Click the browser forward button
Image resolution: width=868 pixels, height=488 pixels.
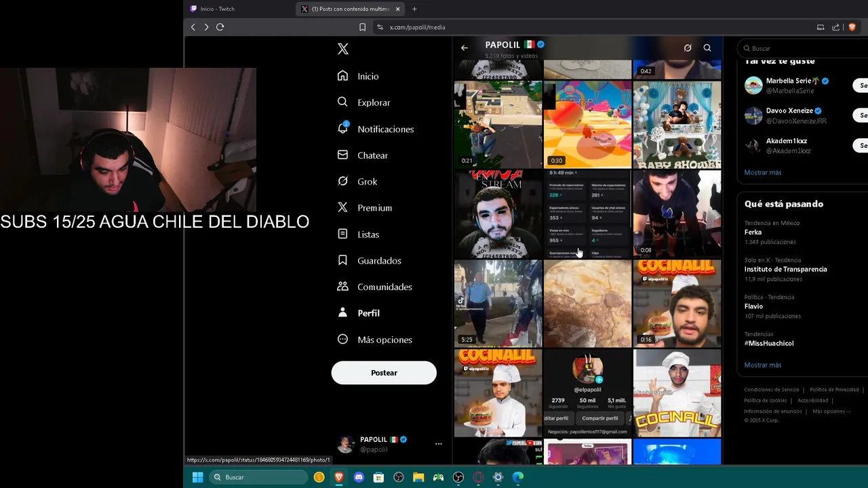(x=206, y=27)
